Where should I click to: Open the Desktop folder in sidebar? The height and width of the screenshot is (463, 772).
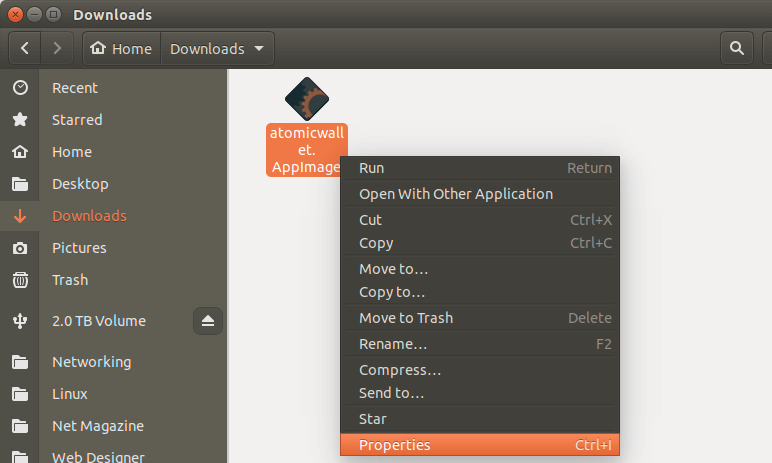(80, 184)
